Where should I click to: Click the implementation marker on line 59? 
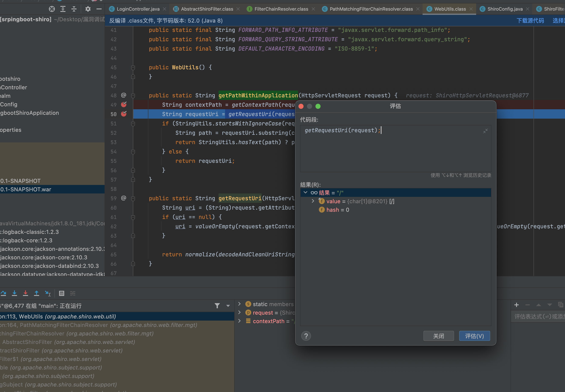[124, 198]
